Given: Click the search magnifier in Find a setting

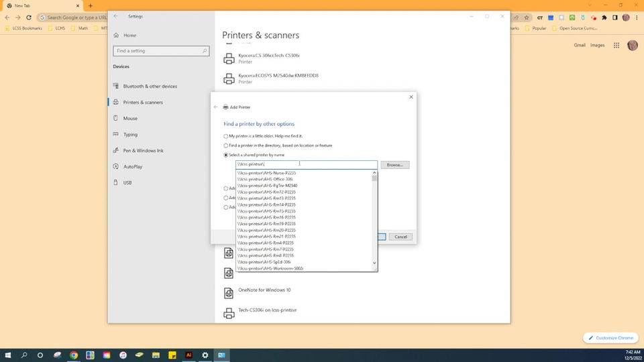Looking at the screenshot, I should [x=205, y=51].
